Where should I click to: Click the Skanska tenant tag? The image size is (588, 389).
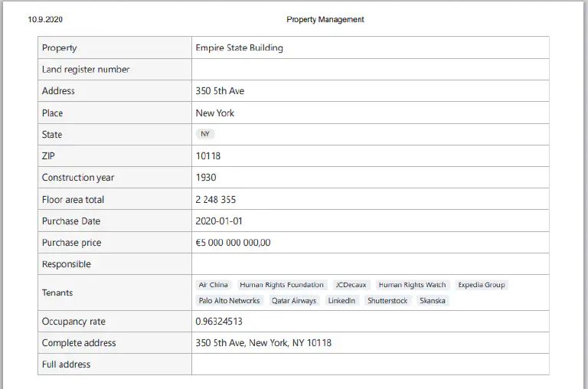pos(433,300)
